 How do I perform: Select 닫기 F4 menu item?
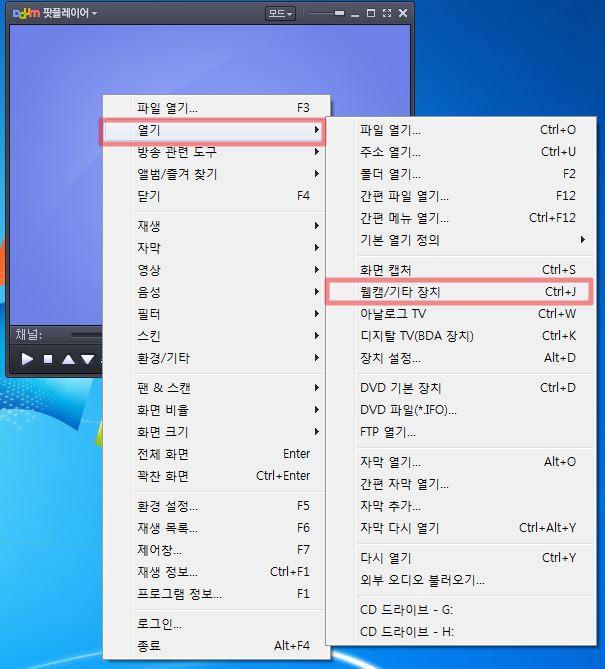(216, 196)
